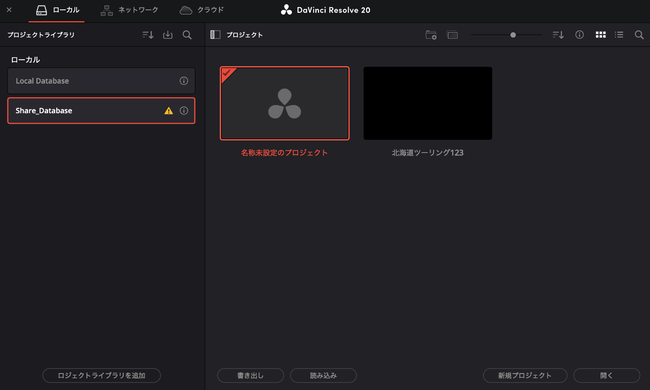Click the Share_Database warning triangle icon
650x390 pixels.
pos(168,111)
